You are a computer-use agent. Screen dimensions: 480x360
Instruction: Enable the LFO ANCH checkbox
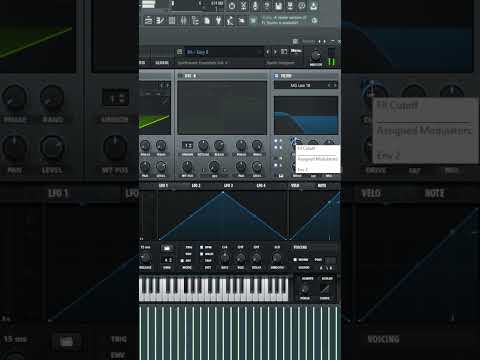point(201,254)
